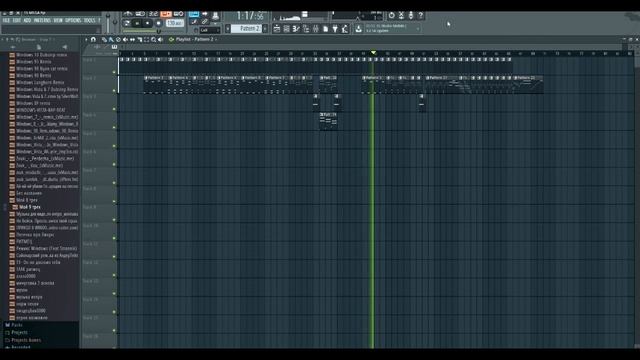
Task: Select the Pattern 1 clip on Track 2
Action: point(156,84)
